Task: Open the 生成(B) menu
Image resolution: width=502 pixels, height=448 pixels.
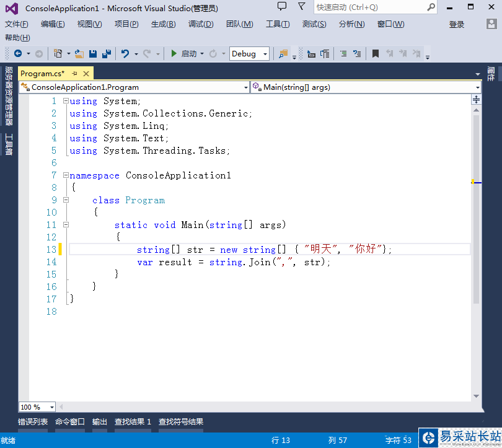Action: click(163, 24)
